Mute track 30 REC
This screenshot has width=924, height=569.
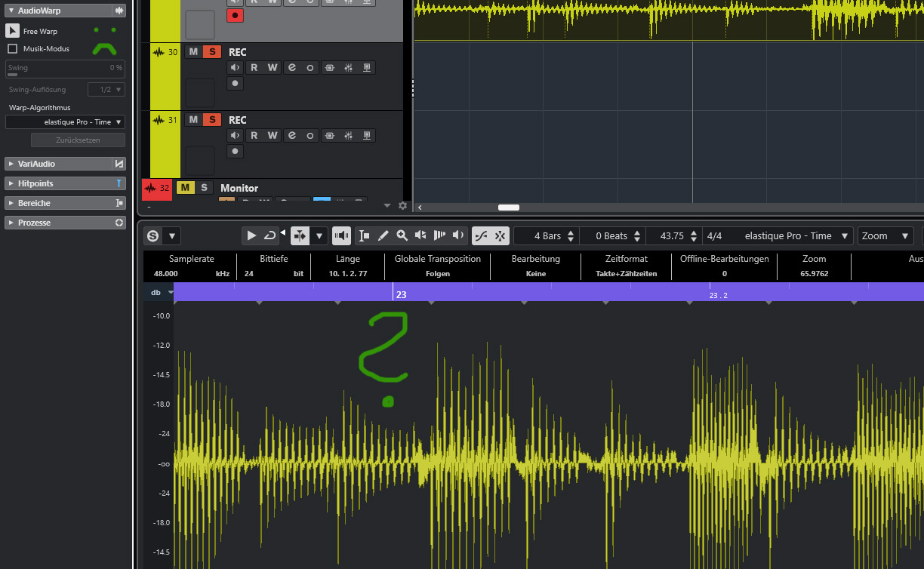[193, 52]
